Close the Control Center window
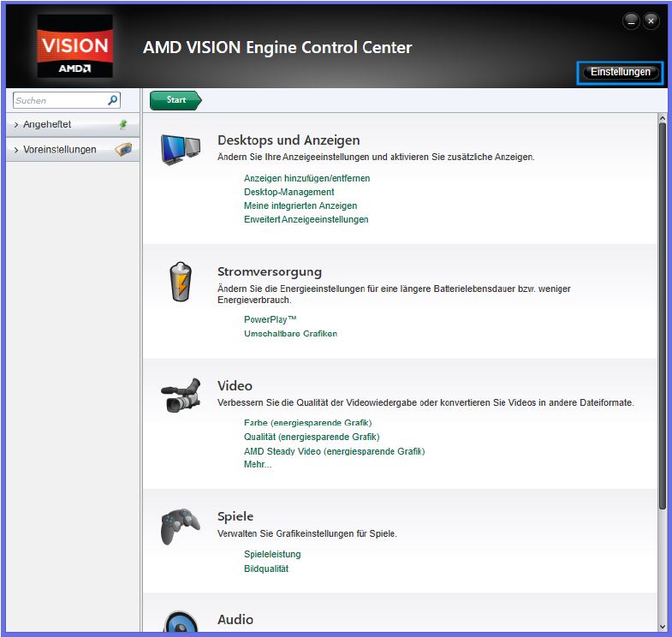This screenshot has height=637, width=672. pos(651,21)
